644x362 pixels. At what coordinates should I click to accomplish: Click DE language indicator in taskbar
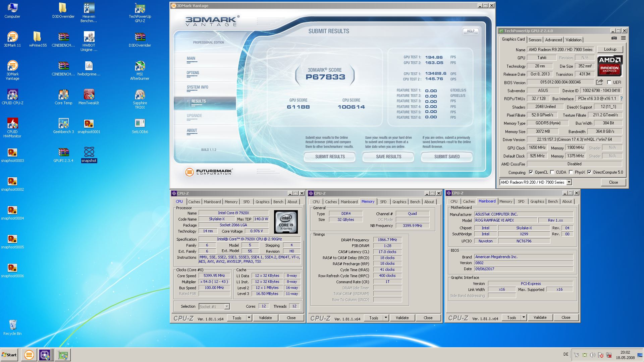point(566,354)
